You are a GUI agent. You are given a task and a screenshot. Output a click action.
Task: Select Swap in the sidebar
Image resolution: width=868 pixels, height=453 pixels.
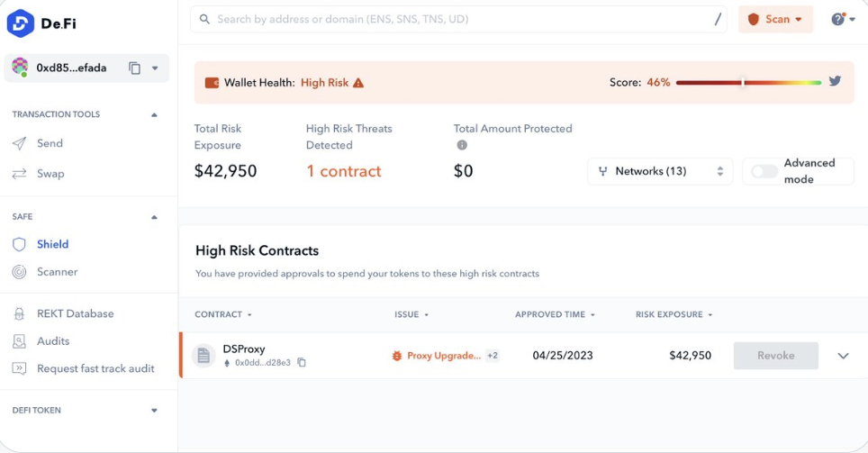click(50, 174)
